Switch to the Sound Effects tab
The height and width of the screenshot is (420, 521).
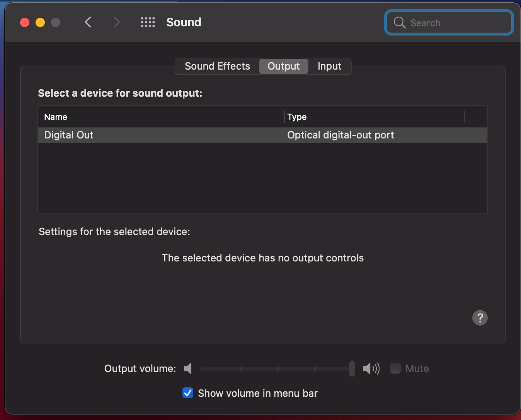tap(217, 66)
